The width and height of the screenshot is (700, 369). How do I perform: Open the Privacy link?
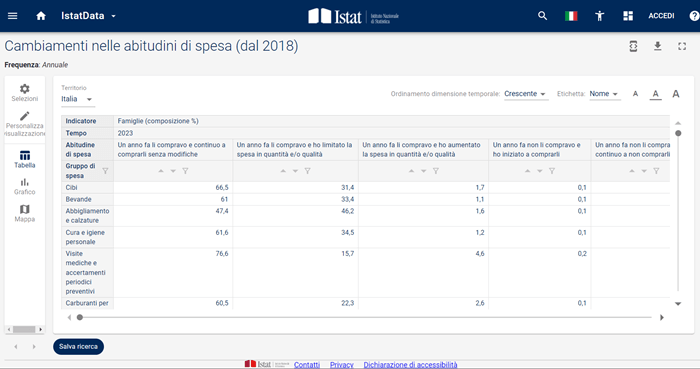pyautogui.click(x=342, y=365)
